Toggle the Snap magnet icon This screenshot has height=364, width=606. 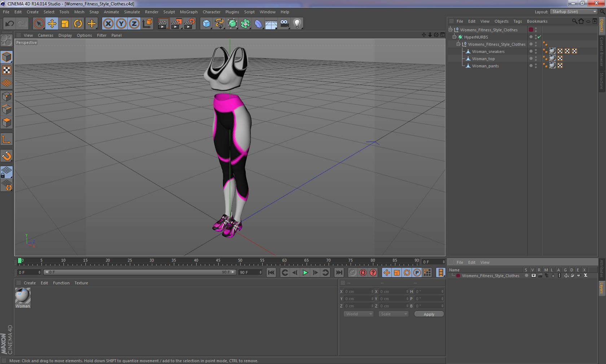coord(6,156)
